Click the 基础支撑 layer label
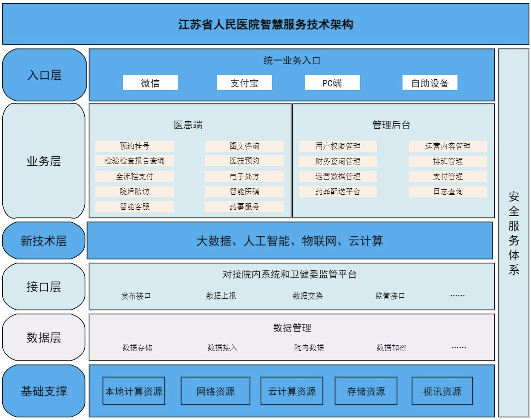Image resolution: width=531 pixels, height=420 pixels. tap(44, 391)
